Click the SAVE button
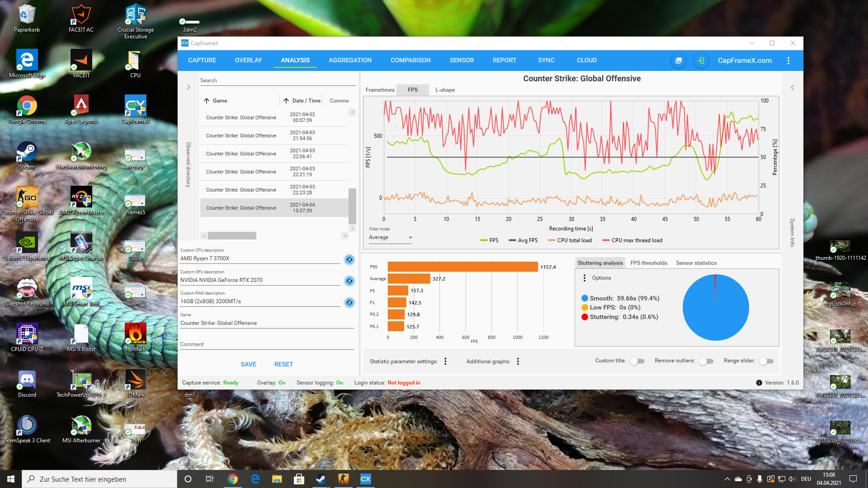 pos(248,364)
